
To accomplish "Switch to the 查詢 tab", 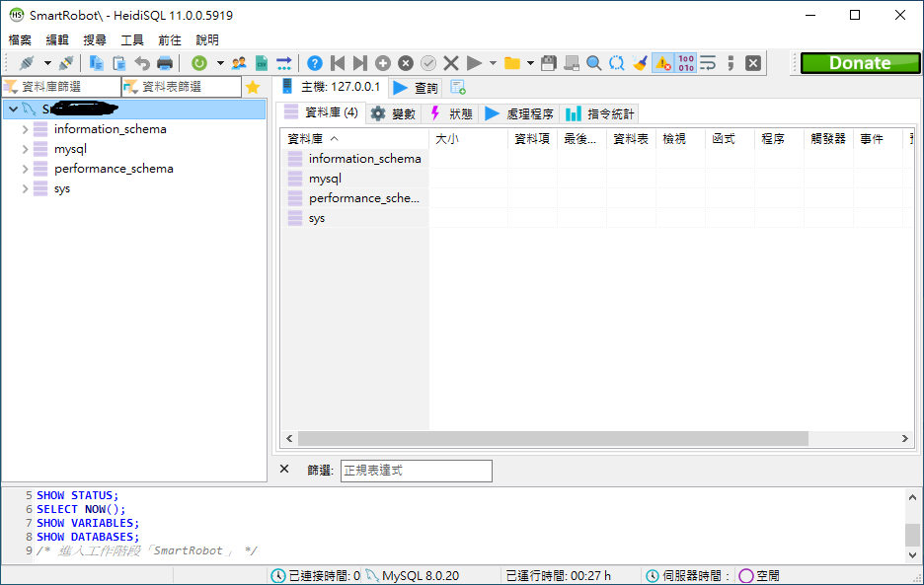I will [x=416, y=88].
